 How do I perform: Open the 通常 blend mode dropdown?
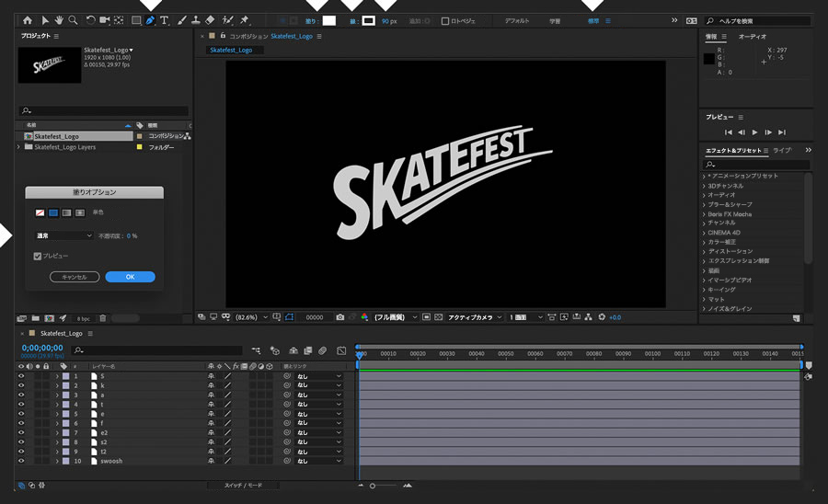tap(64, 235)
